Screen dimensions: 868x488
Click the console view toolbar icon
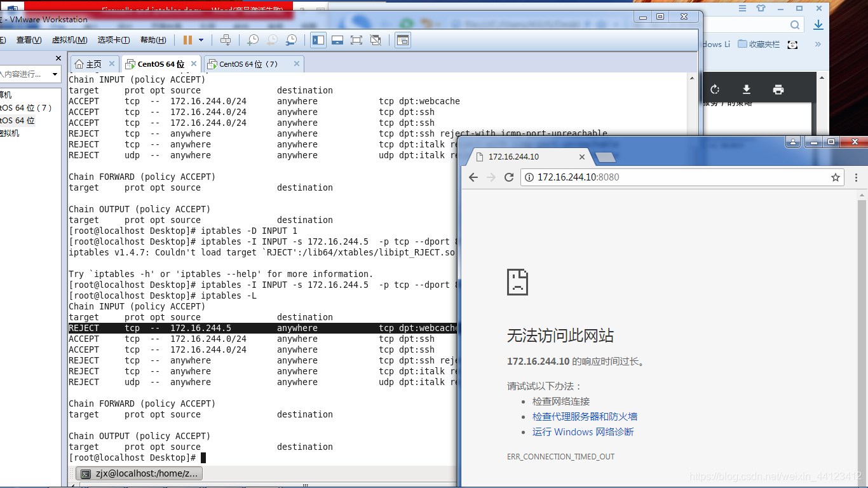402,40
